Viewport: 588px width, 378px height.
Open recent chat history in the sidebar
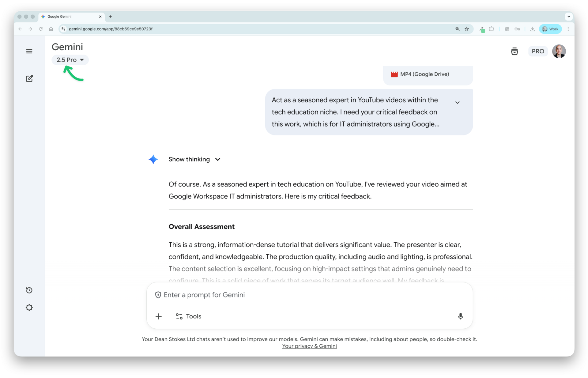click(29, 290)
